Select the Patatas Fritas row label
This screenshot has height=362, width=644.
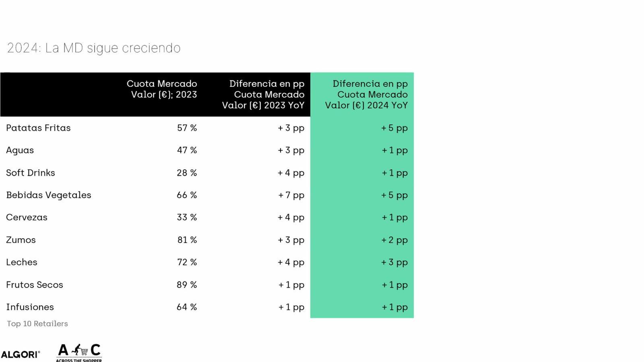tap(38, 128)
